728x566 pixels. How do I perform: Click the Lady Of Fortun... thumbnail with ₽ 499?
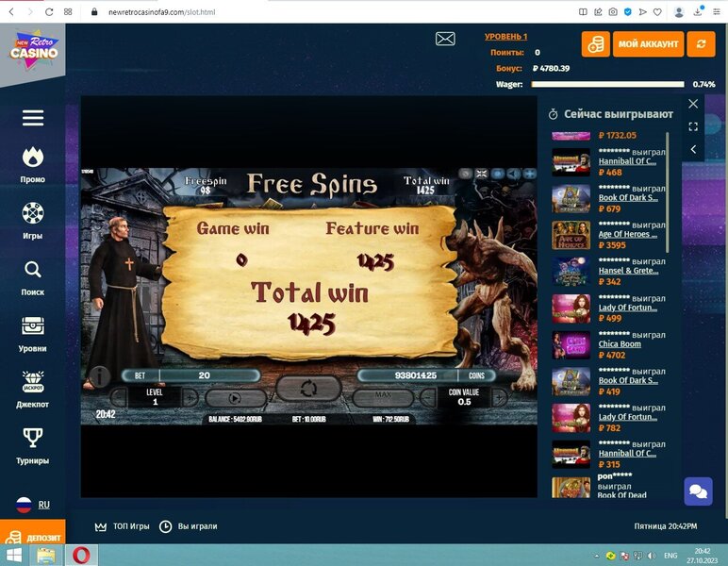pos(571,308)
